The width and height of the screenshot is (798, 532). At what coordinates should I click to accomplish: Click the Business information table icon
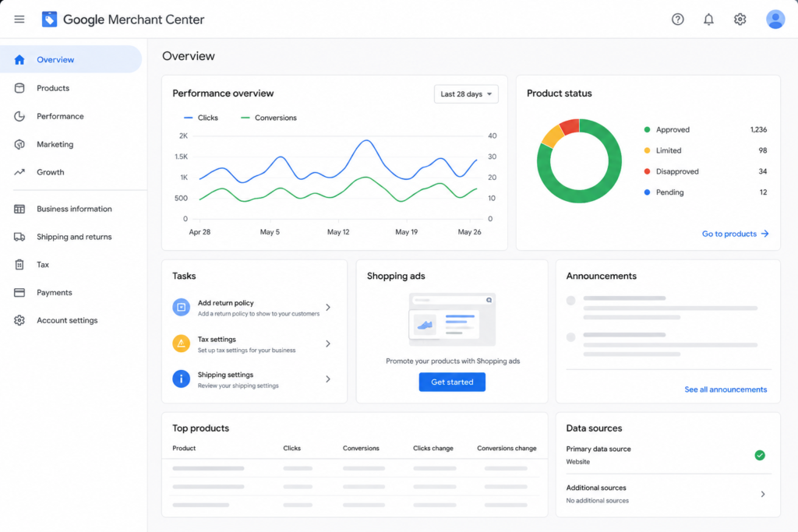pyautogui.click(x=19, y=209)
